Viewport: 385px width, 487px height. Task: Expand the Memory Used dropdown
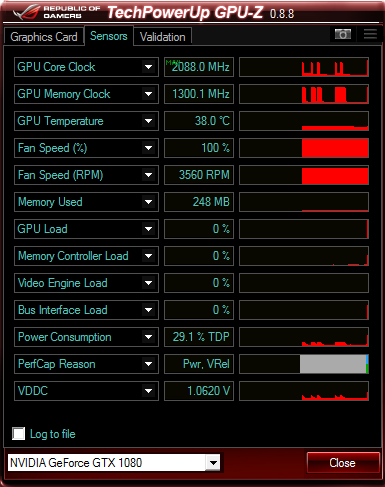[148, 202]
